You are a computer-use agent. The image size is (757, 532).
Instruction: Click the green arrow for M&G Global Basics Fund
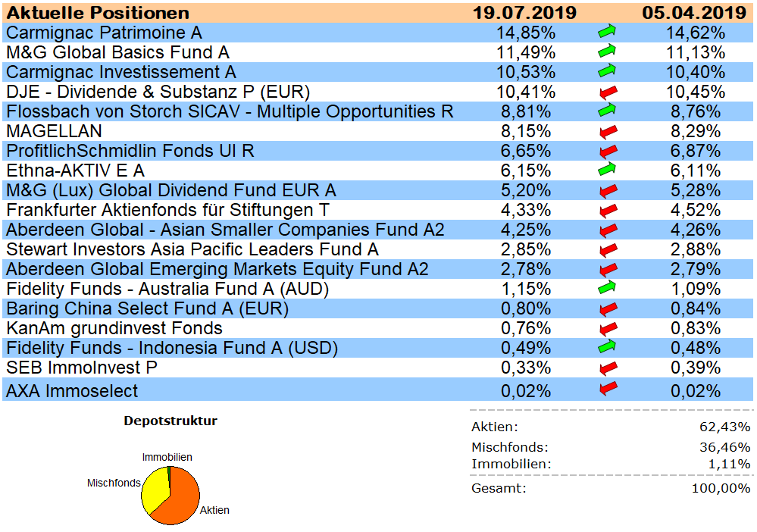click(x=607, y=52)
